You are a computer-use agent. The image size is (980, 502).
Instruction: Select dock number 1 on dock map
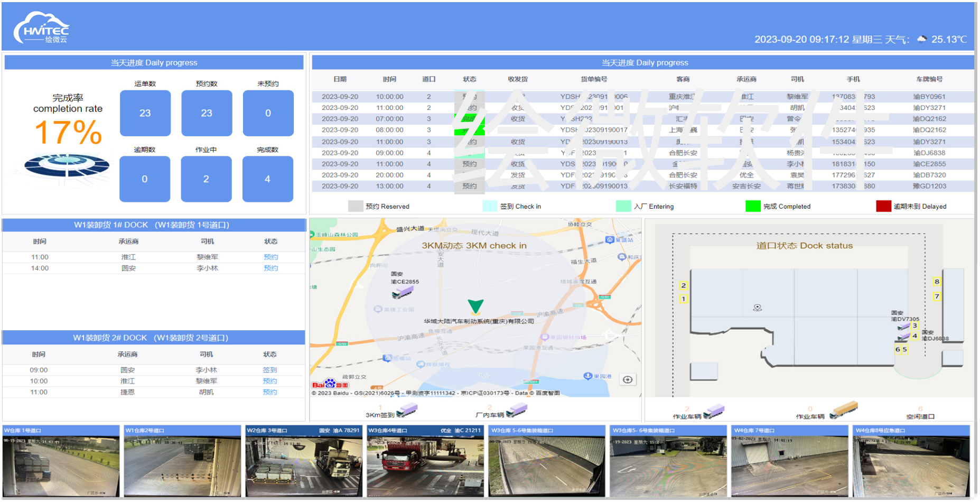(683, 299)
